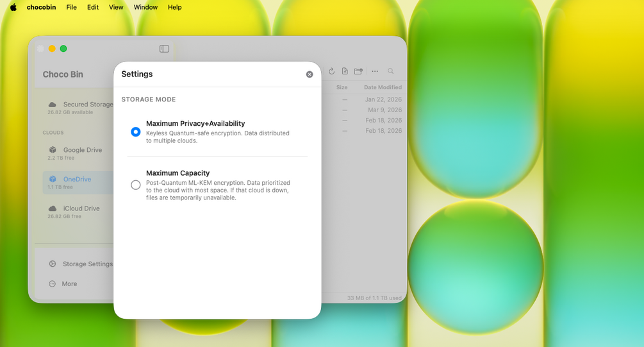Click the OneDrive icon in sidebar
The width and height of the screenshot is (644, 347).
pos(53,179)
